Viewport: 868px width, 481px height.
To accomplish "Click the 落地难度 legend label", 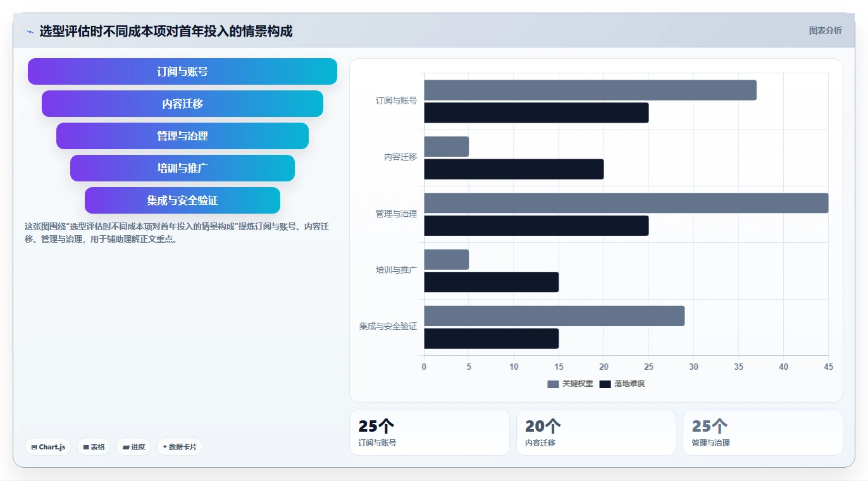I will pos(629,384).
